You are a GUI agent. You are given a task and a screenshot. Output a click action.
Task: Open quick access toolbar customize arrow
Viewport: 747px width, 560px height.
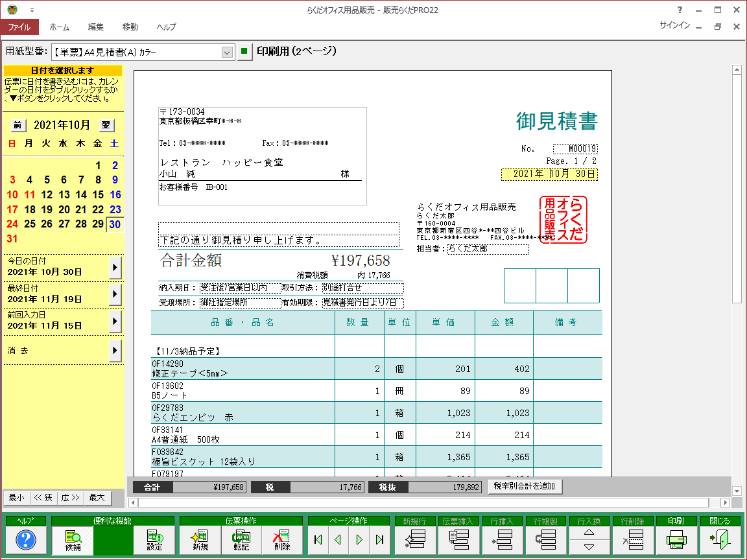click(x=32, y=10)
